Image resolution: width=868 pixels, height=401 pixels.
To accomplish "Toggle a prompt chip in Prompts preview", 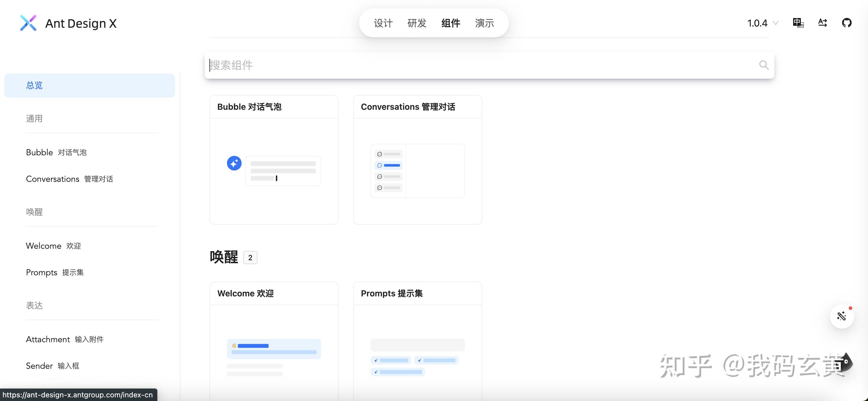I will (x=391, y=360).
